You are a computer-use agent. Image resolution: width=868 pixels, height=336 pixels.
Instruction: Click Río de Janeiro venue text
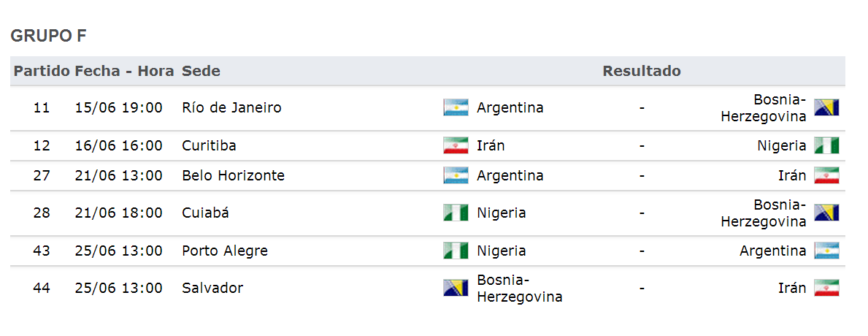[231, 107]
